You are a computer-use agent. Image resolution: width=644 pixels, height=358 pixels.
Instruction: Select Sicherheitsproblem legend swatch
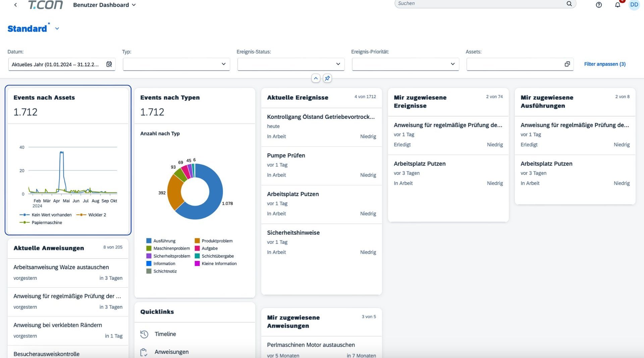click(149, 256)
